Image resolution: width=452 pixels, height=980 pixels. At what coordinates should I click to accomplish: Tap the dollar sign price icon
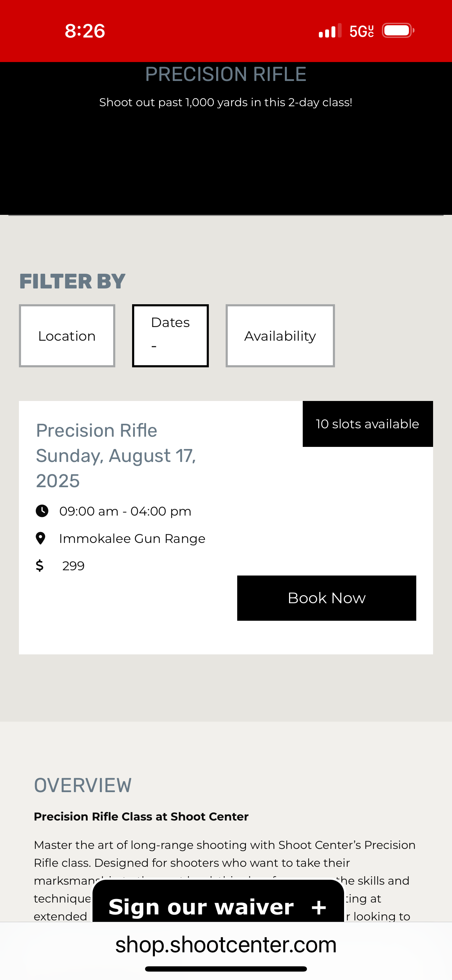coord(40,566)
